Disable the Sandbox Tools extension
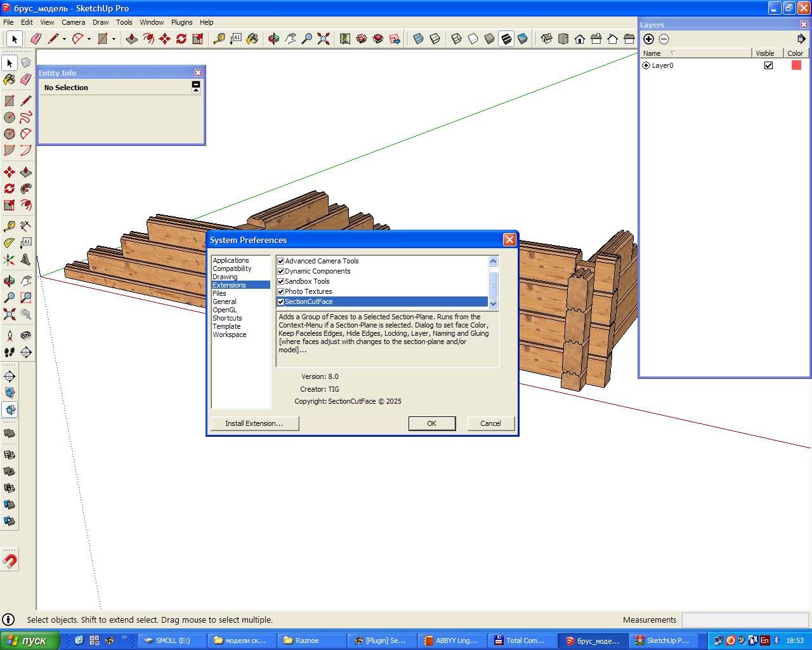The width and height of the screenshot is (812, 650). [280, 281]
